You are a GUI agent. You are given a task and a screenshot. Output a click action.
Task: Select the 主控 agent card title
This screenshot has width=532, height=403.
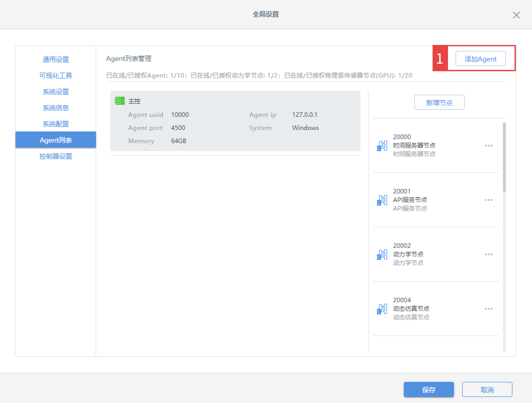coord(134,101)
